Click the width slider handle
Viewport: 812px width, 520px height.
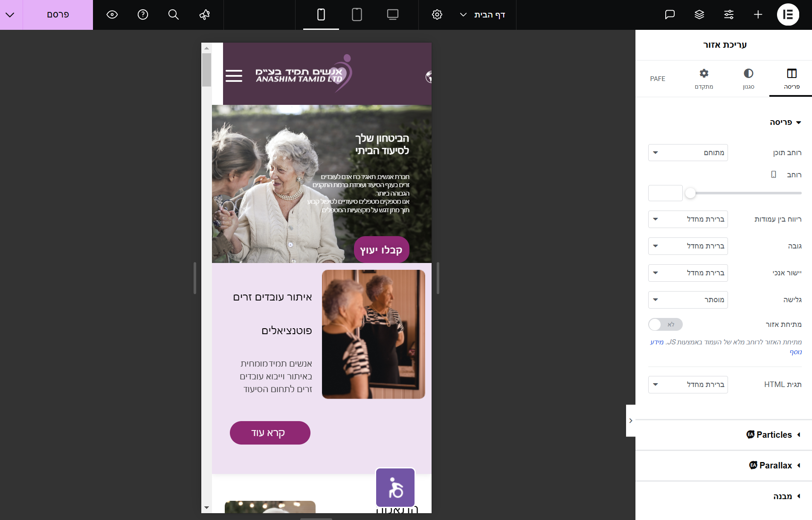click(690, 193)
